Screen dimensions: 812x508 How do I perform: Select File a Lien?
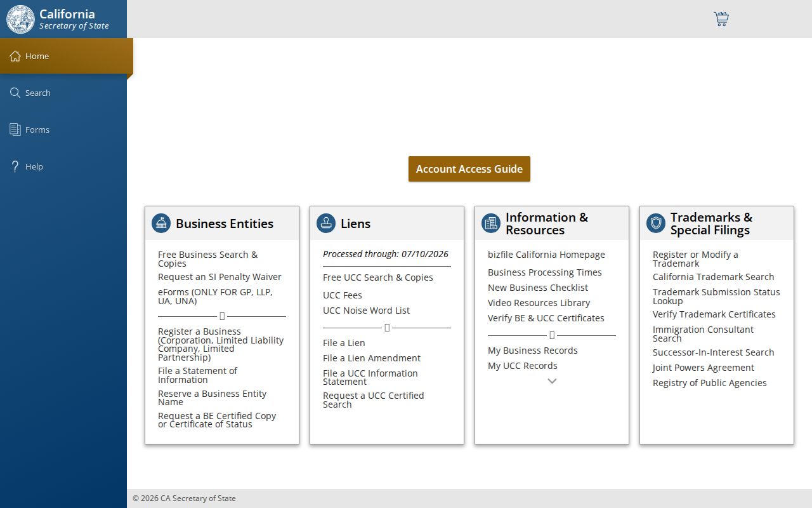[344, 343]
